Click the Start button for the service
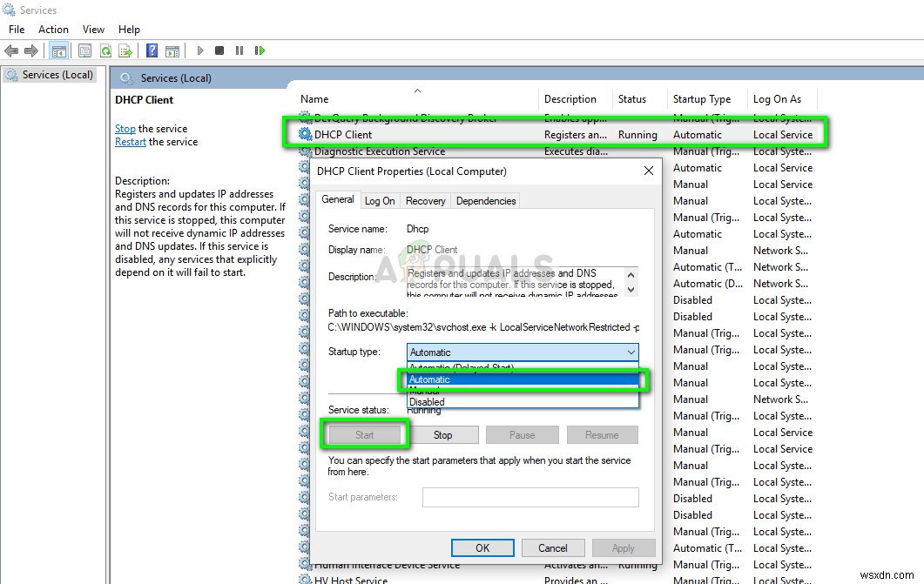The width and height of the screenshot is (924, 584). [364, 434]
